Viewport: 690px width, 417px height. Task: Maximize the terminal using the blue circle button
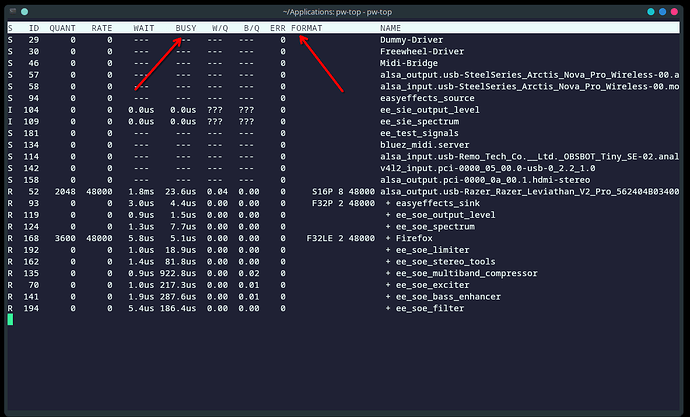click(663, 12)
